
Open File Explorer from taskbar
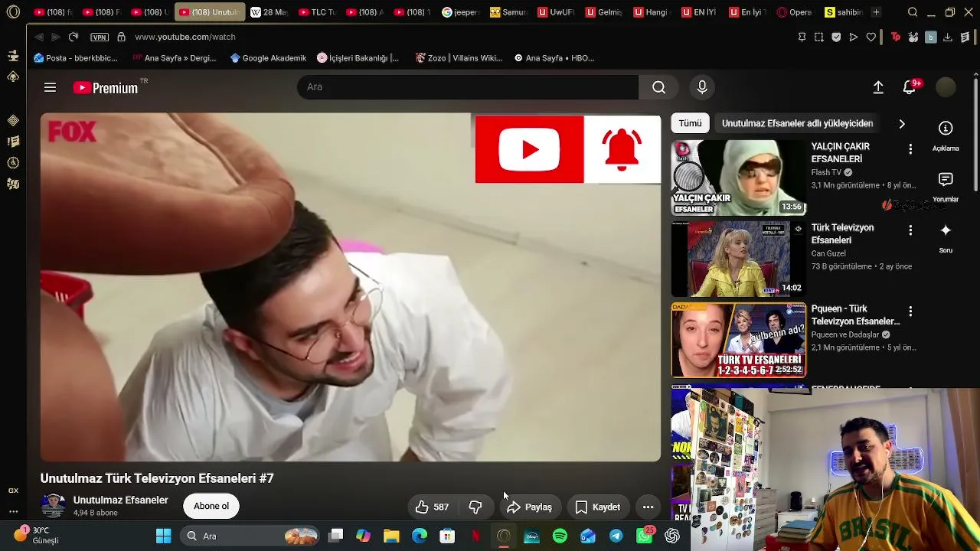click(391, 536)
